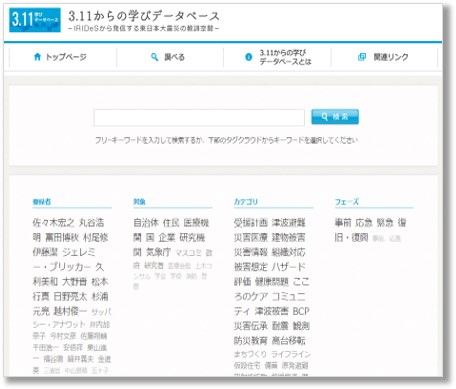
Task: Click the 登録者 column heading
Action: click(x=42, y=202)
